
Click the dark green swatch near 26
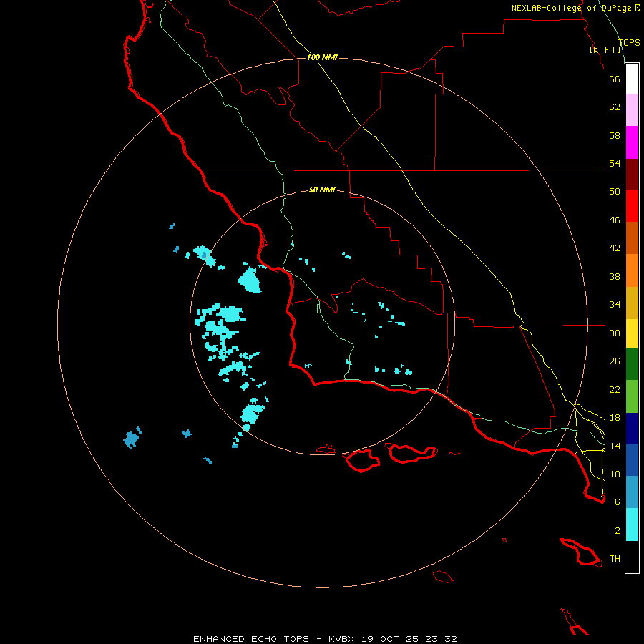point(632,364)
